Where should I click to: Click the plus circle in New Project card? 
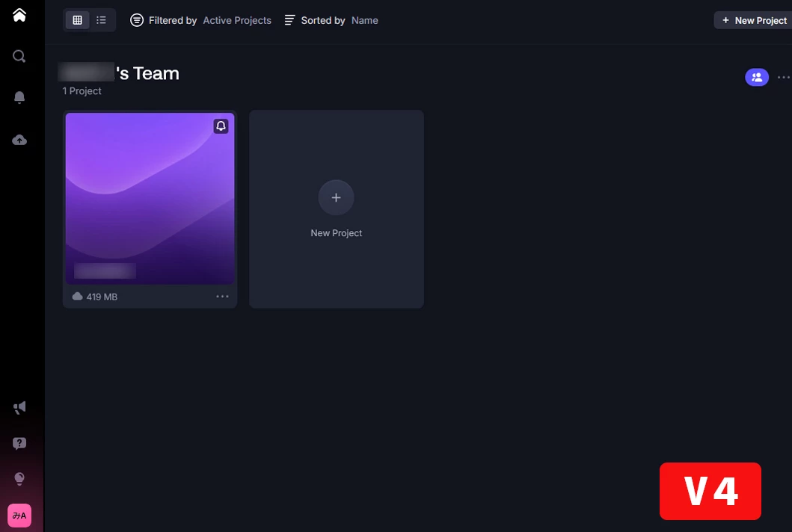[x=336, y=197]
